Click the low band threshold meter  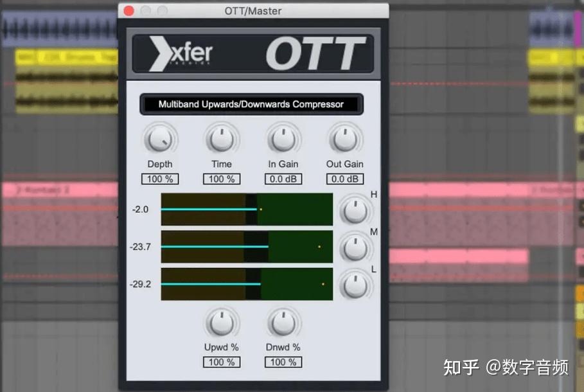click(x=247, y=284)
